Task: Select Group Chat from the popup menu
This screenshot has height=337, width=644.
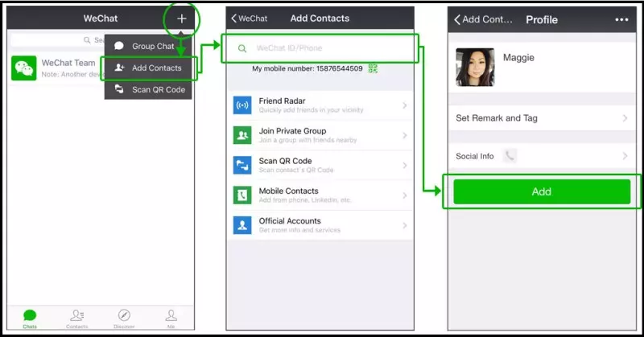Action: click(x=148, y=46)
